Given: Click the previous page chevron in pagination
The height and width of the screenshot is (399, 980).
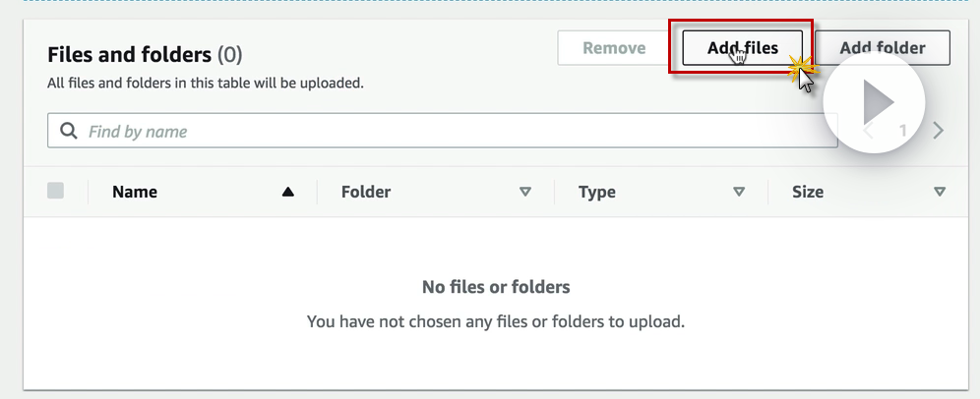Looking at the screenshot, I should (868, 131).
